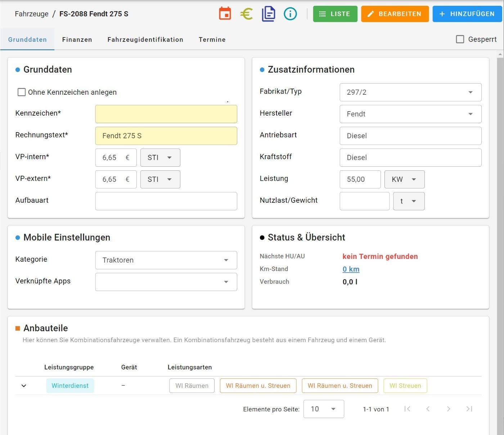Open the Leistung unit dropdown KW

point(404,179)
